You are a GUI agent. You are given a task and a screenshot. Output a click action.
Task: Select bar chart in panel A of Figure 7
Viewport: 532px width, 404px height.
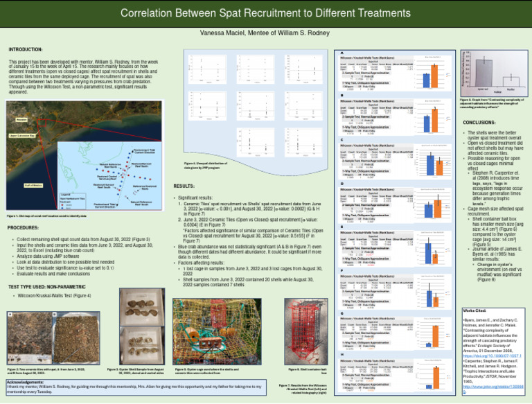(x=432, y=72)
